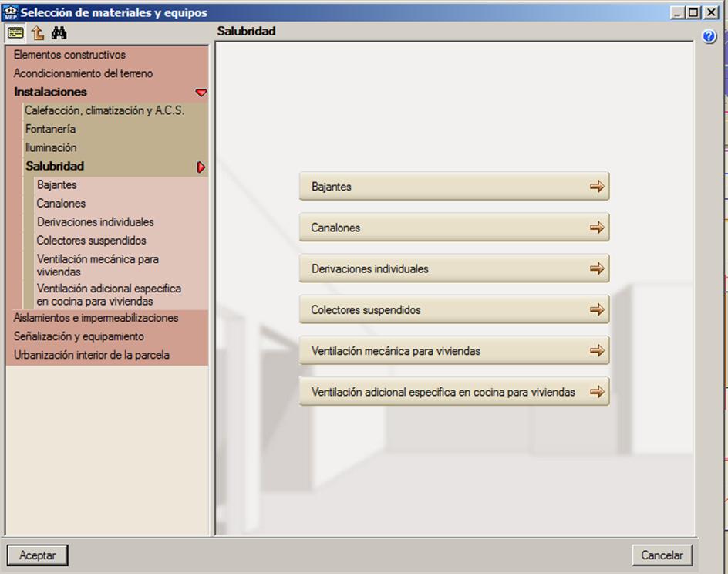Screen dimensions: 728x574
Task: Open help with the blue question mark icon
Action: (x=709, y=36)
